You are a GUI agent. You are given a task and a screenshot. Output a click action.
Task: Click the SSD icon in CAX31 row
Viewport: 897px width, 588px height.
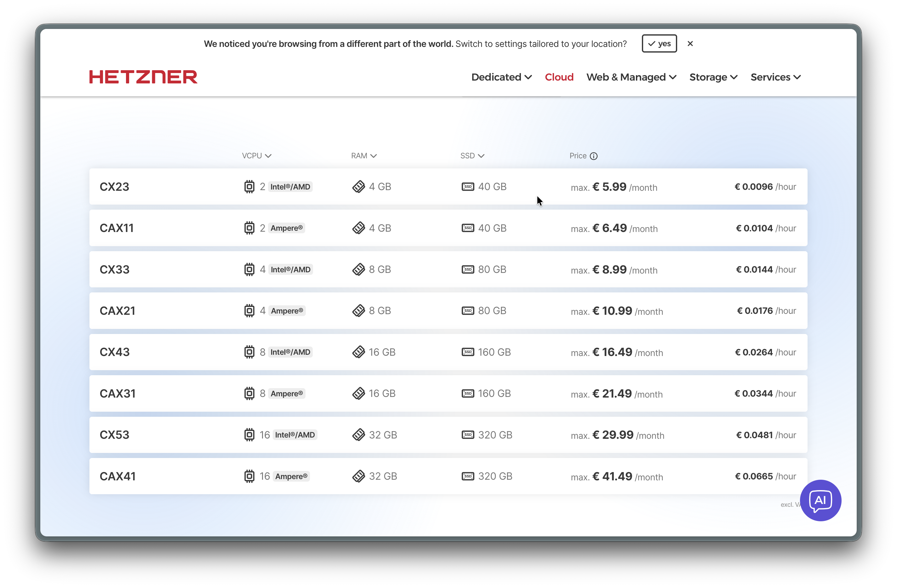pyautogui.click(x=468, y=393)
